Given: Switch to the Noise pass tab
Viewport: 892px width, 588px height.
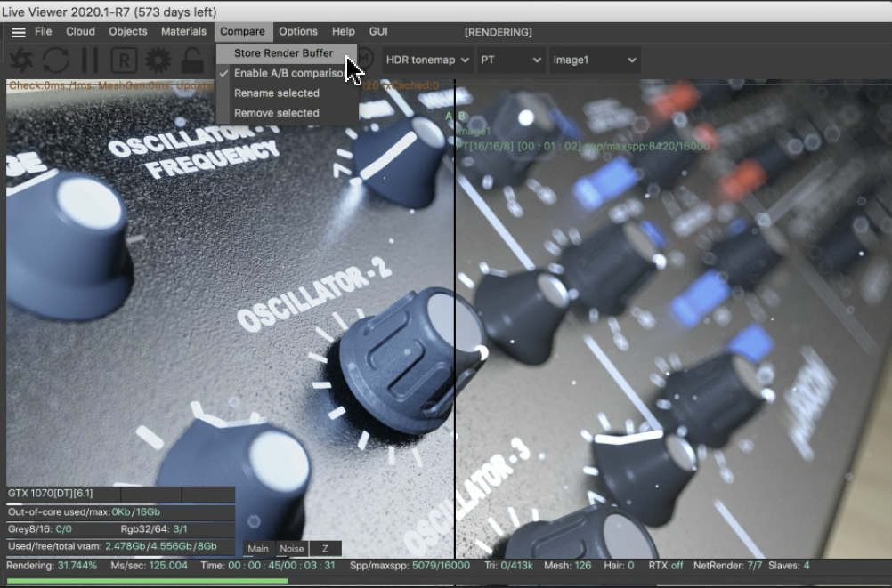Looking at the screenshot, I should click(x=292, y=549).
